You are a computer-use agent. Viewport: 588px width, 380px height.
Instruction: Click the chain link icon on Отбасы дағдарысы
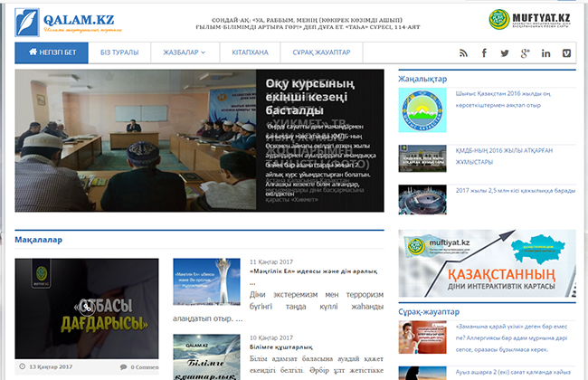tap(87, 309)
